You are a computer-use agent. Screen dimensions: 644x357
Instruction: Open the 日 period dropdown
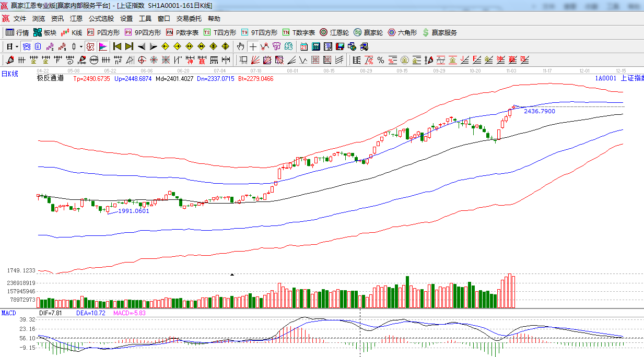click(12, 46)
